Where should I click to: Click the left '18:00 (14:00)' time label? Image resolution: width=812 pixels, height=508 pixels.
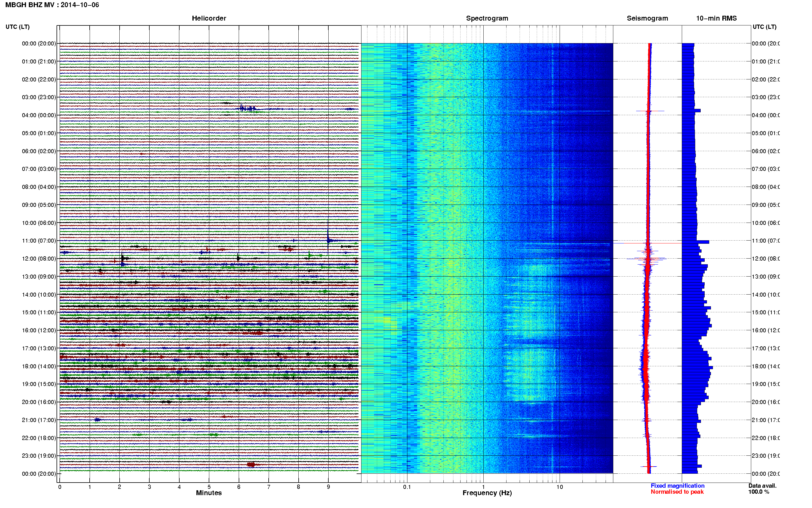click(x=39, y=366)
